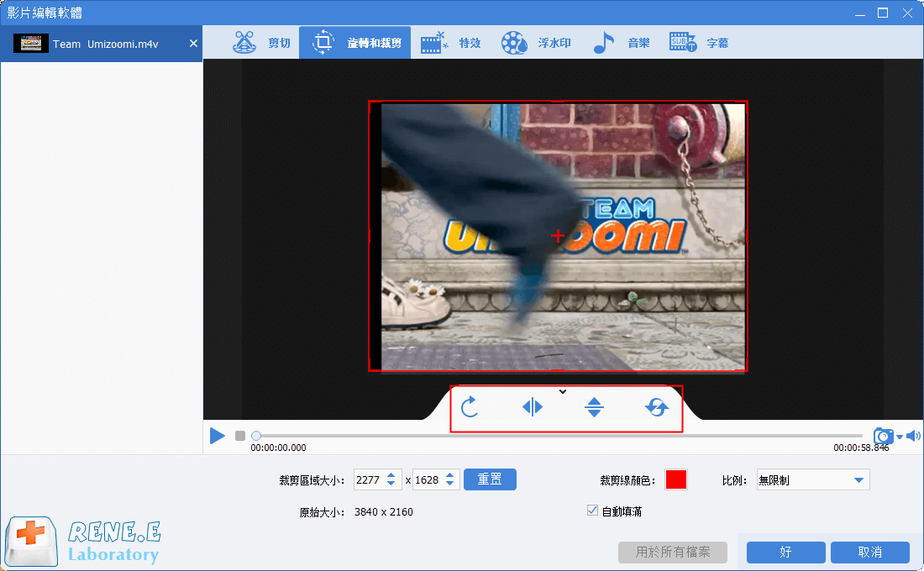Image resolution: width=924 pixels, height=571 pixels.
Task: Click the playback progress slider handle
Action: tap(255, 436)
